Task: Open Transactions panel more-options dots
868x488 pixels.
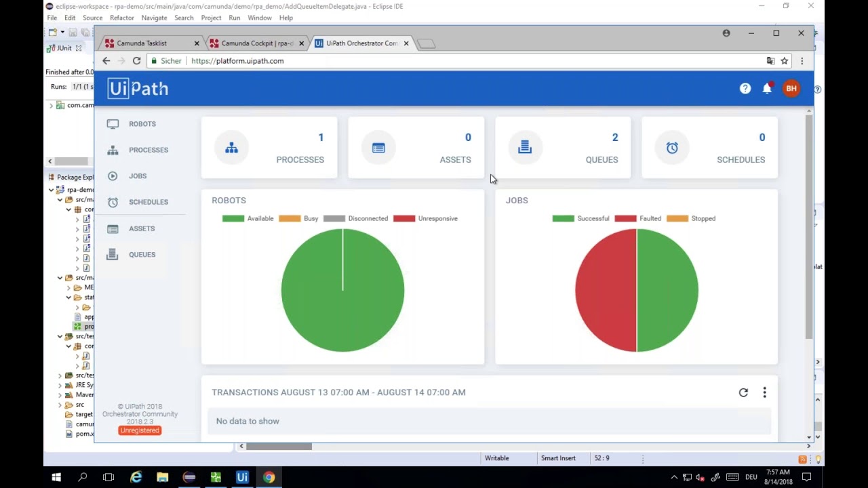Action: pyautogui.click(x=764, y=392)
